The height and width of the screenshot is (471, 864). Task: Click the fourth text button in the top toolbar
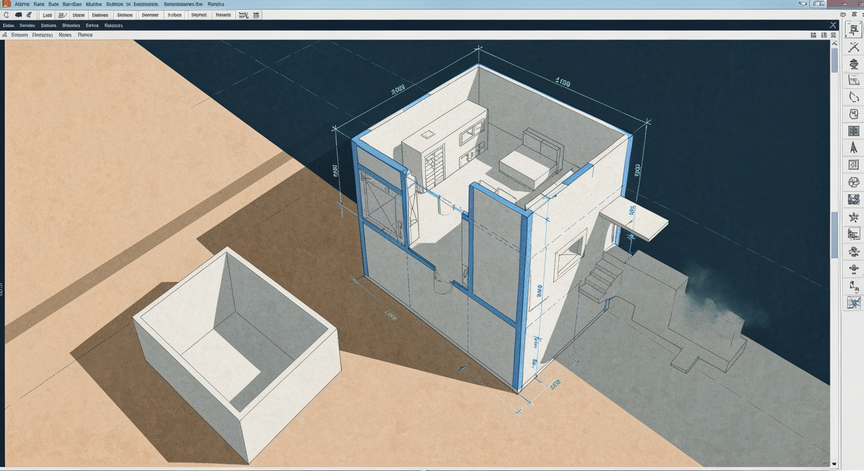tap(125, 15)
